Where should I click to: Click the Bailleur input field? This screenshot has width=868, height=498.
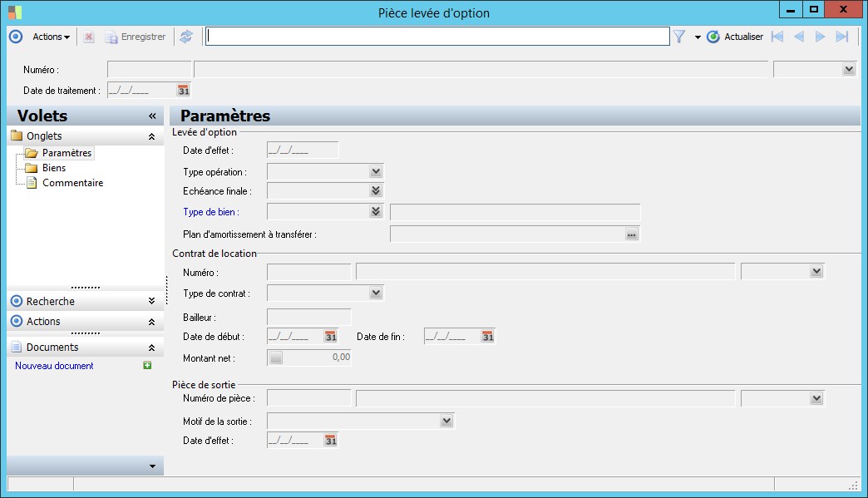point(309,317)
